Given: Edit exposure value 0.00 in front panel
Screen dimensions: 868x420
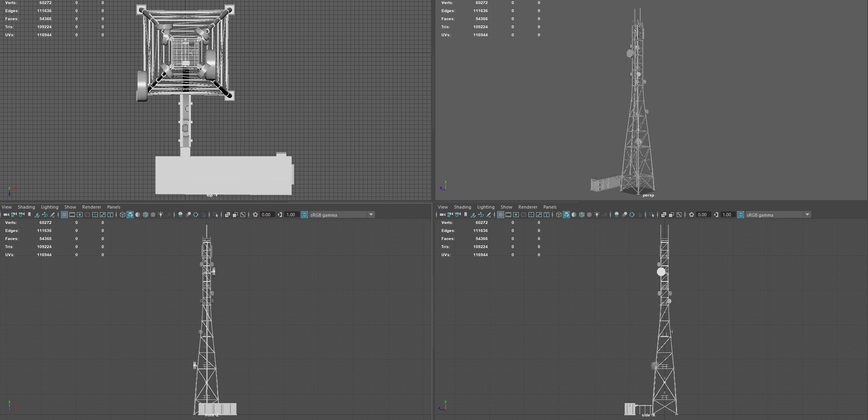Looking at the screenshot, I should click(x=267, y=215).
